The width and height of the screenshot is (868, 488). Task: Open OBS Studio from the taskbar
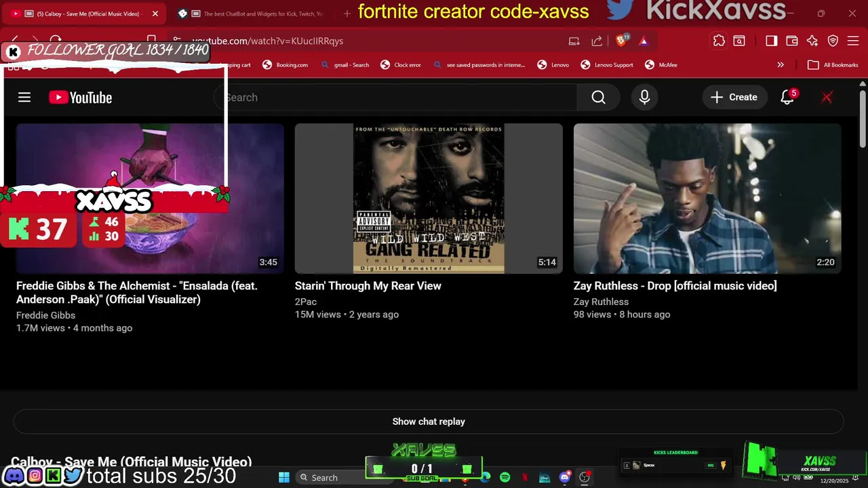click(584, 477)
